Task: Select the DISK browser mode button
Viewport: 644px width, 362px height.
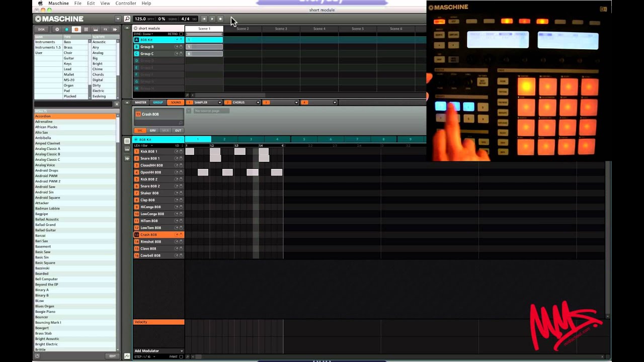Action: (41, 30)
